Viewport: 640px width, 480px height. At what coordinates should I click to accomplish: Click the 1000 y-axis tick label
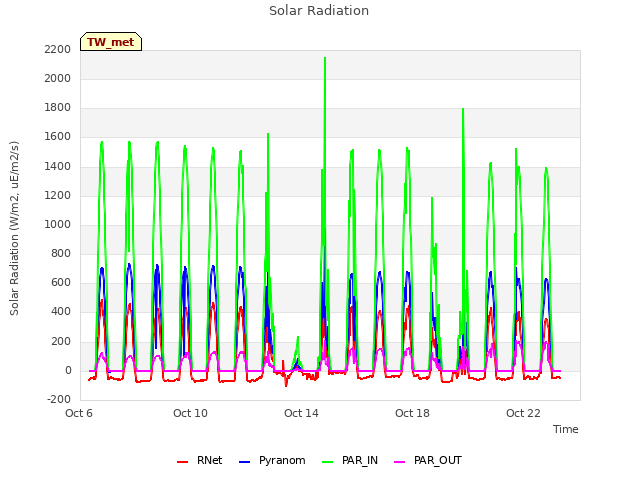58,224
